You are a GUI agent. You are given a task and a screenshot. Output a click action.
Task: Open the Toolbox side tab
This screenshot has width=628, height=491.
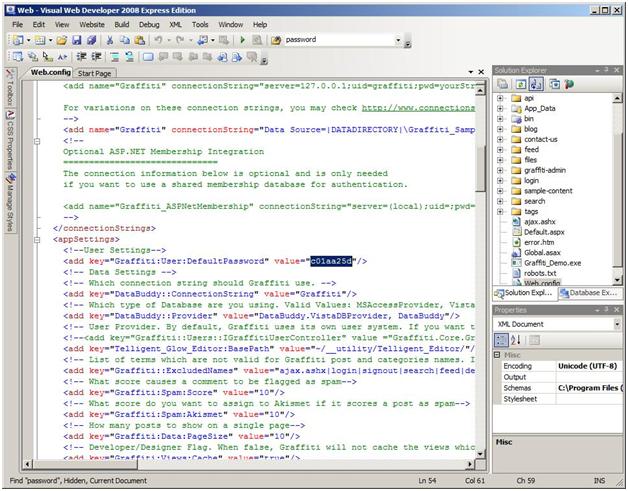tap(10, 88)
